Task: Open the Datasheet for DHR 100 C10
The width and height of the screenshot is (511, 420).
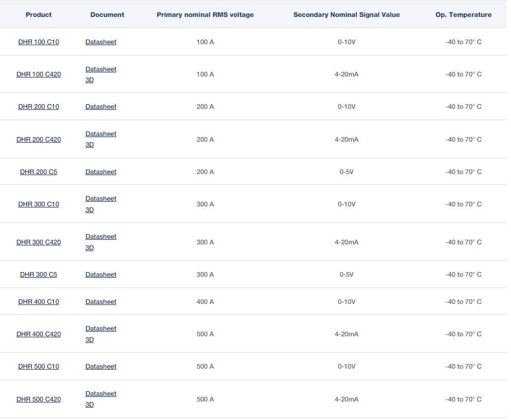Action: coord(101,42)
